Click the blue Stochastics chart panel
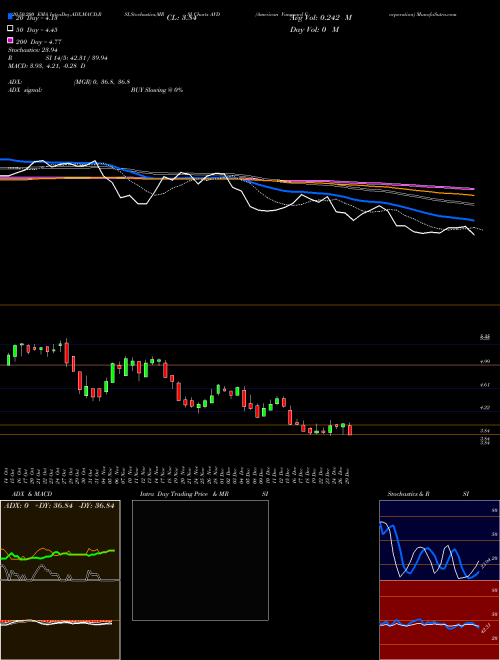 (x=439, y=540)
